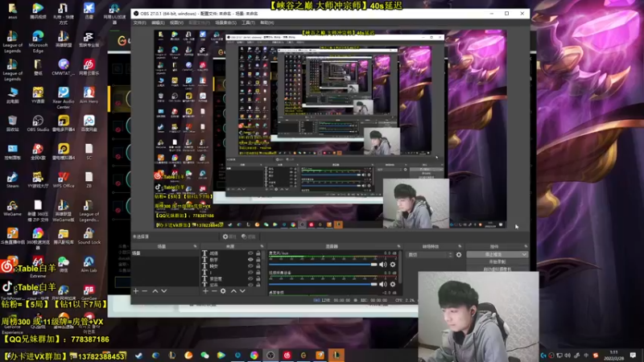Viewport: 644px width, 362px height.
Task: Adjust 麦克风/Aux volume slider
Action: pos(323,265)
